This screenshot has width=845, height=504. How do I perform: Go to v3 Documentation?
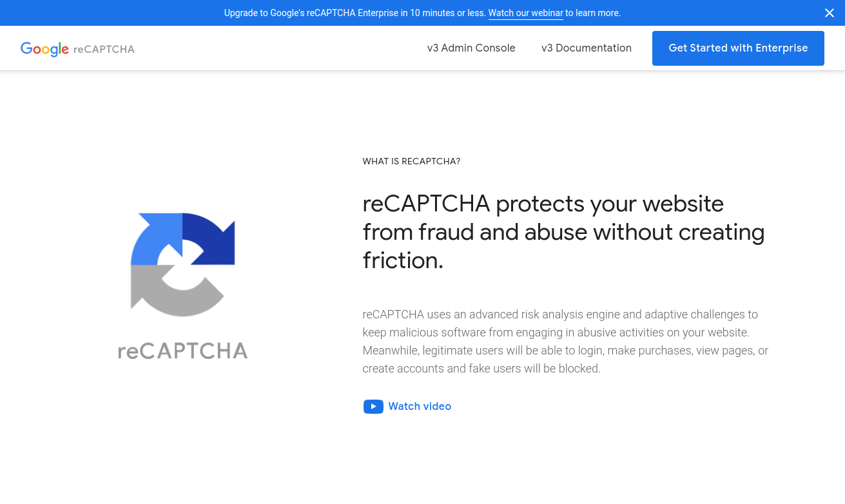pyautogui.click(x=587, y=48)
